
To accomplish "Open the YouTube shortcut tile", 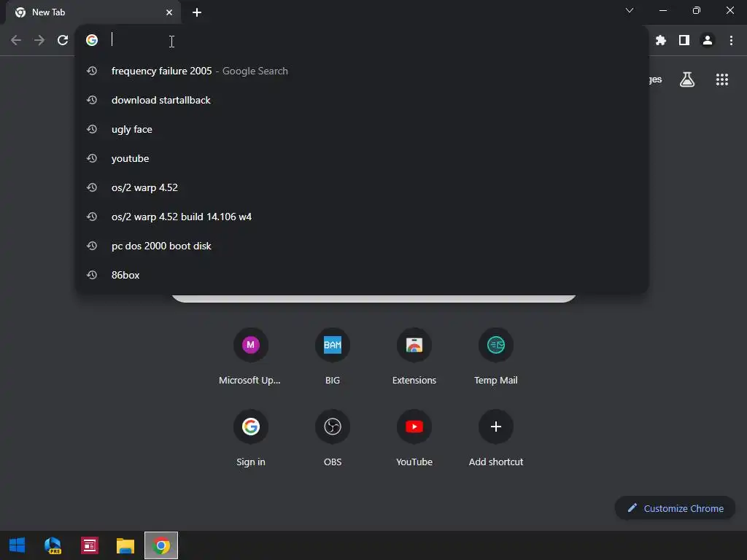I will tap(414, 438).
